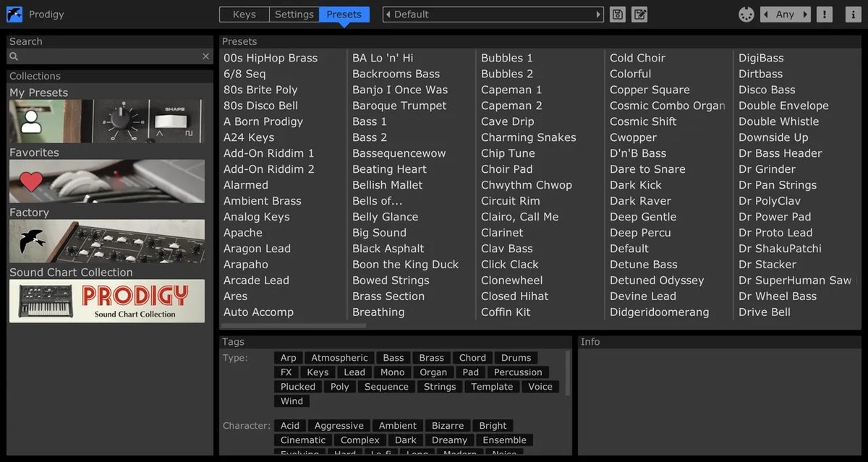Viewport: 868px width, 462px height.
Task: Open the info 'i' button in top bar
Action: tap(852, 14)
